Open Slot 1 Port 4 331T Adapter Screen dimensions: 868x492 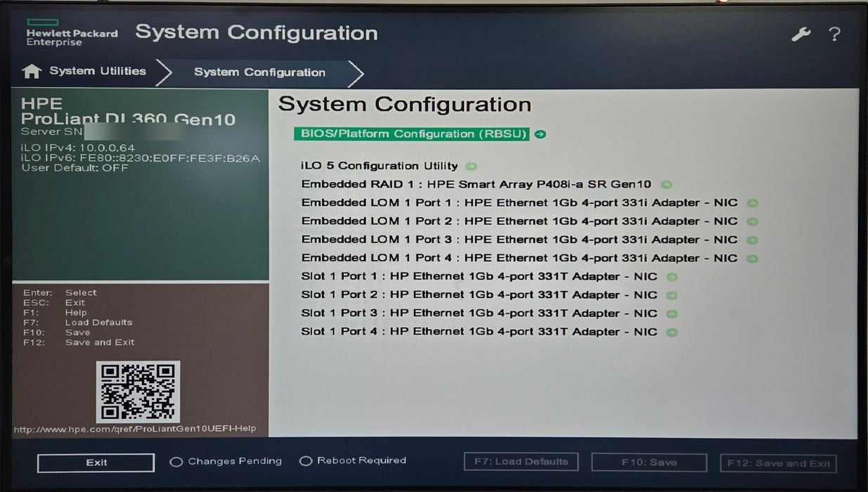click(x=479, y=332)
